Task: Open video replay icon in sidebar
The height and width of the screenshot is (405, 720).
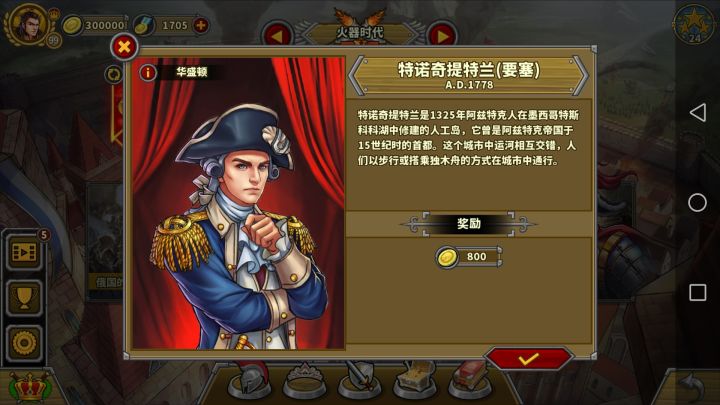Action: 24,252
